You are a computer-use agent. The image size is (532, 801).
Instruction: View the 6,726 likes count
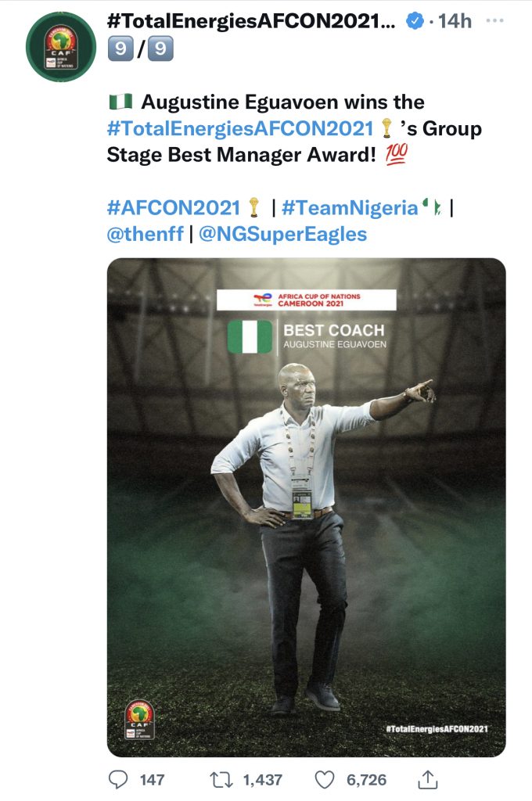(366, 779)
